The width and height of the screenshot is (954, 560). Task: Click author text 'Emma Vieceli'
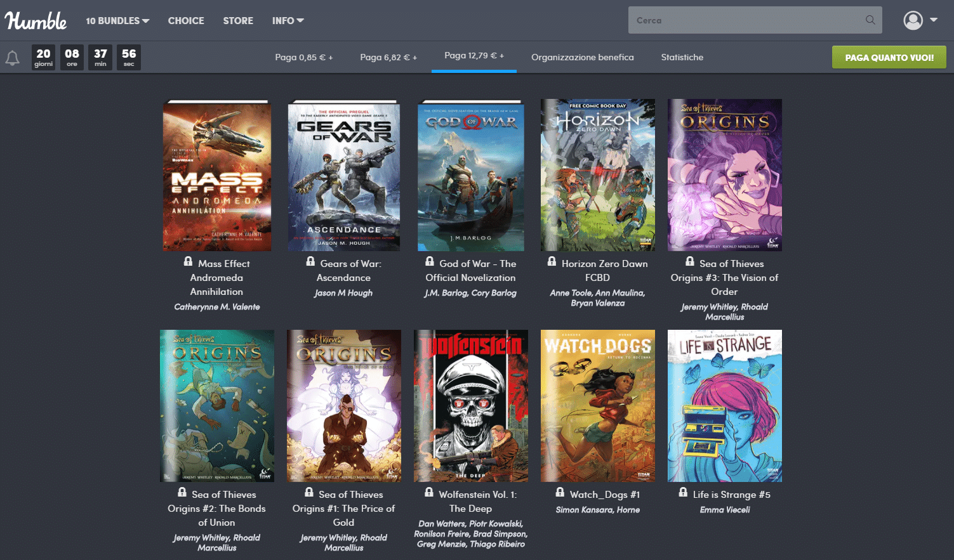[x=725, y=510]
